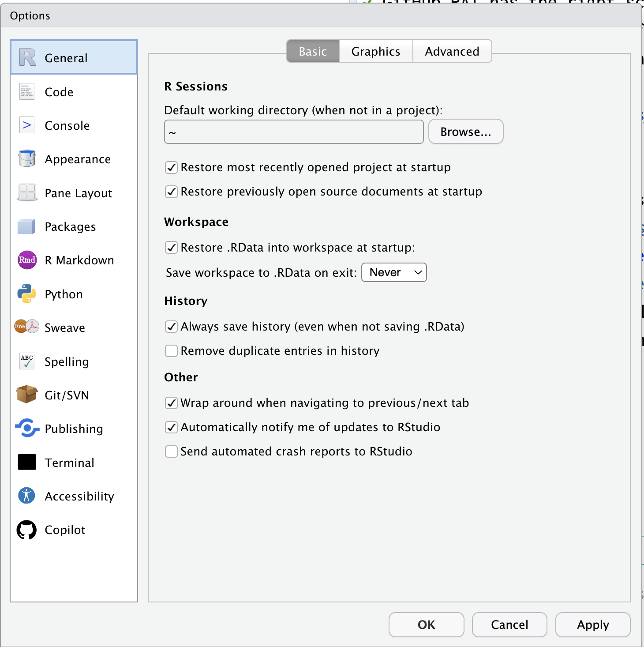Click the black Terminal icon

click(27, 462)
